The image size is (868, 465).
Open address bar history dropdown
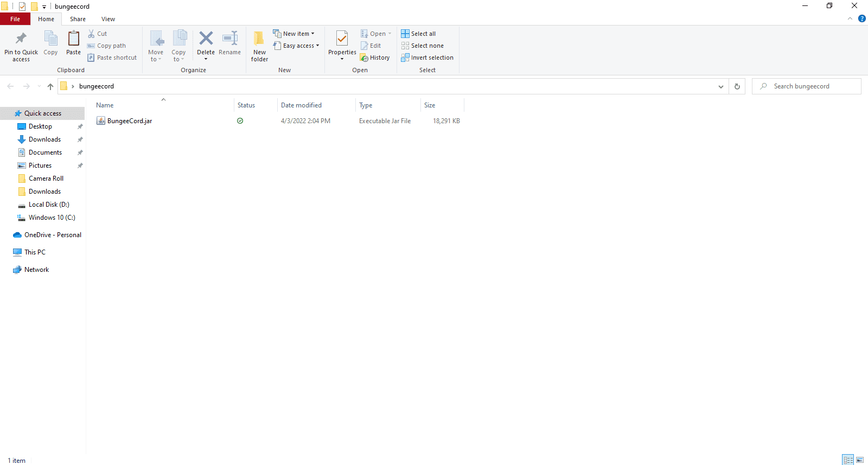[x=720, y=86]
